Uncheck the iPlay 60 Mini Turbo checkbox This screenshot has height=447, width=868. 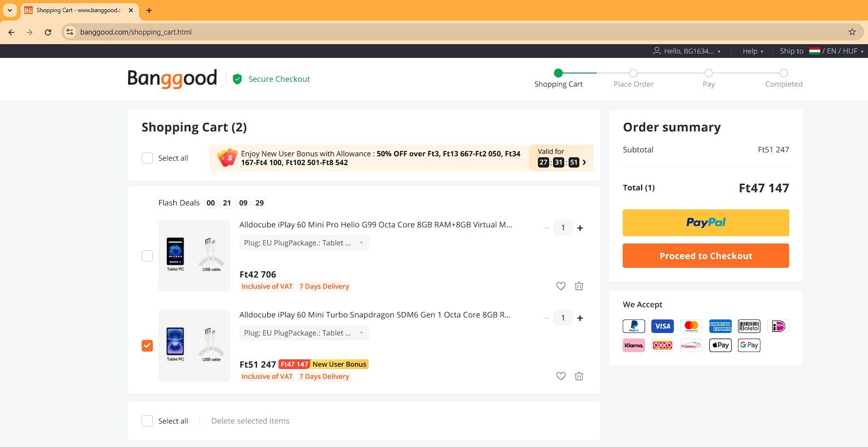[x=147, y=346]
